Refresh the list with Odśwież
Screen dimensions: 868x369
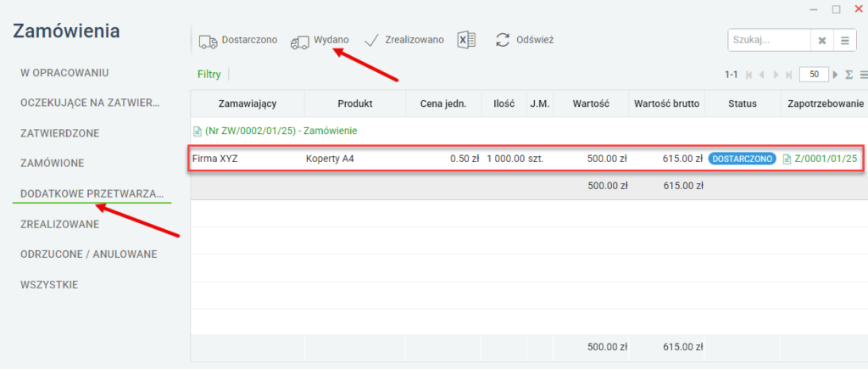pos(524,40)
